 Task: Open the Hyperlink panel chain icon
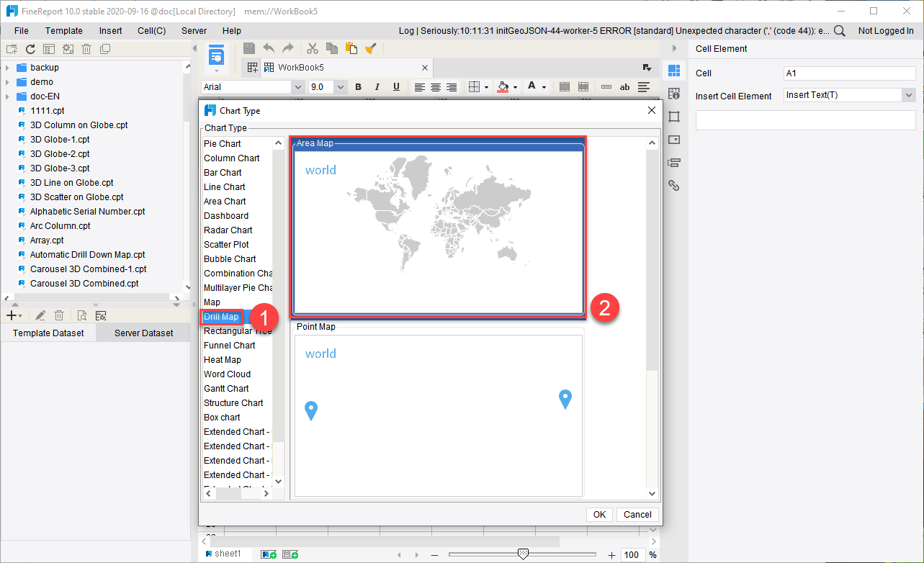tap(673, 185)
